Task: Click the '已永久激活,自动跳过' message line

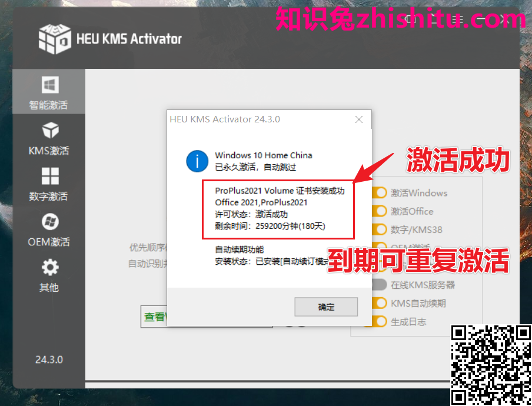Action: click(x=255, y=167)
